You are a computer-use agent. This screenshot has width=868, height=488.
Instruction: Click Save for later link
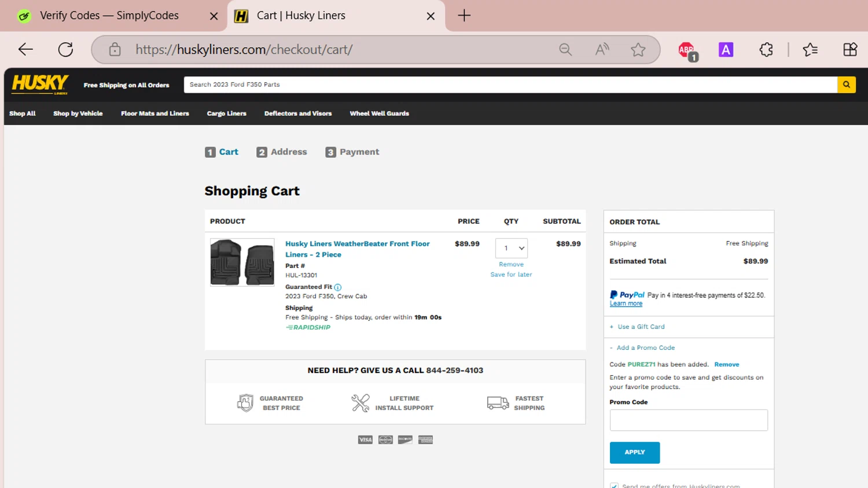511,275
